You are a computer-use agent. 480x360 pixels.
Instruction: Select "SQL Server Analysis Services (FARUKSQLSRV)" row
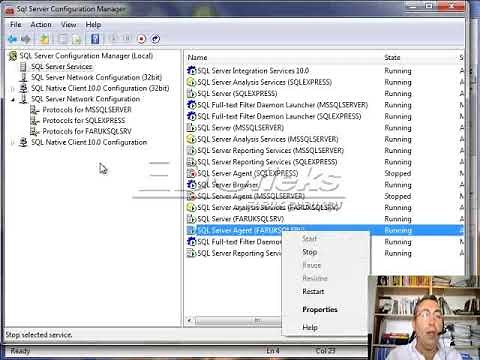[323, 207]
